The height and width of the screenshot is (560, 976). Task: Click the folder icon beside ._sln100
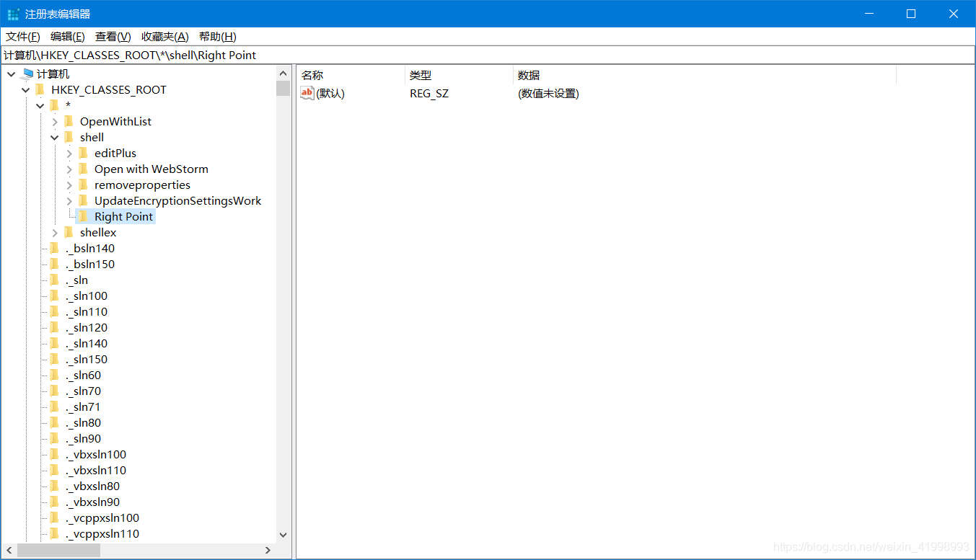pos(54,295)
